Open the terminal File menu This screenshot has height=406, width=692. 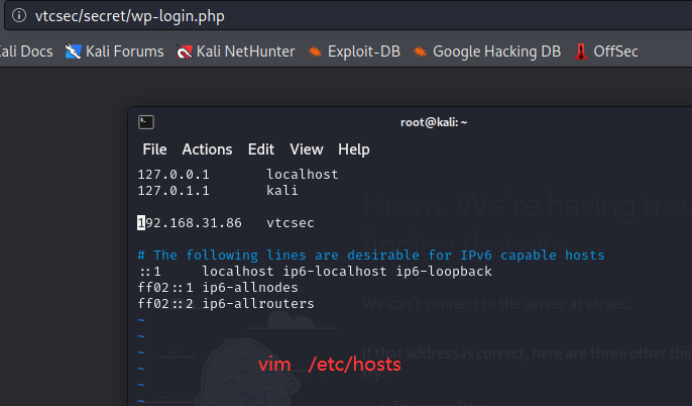(x=154, y=150)
